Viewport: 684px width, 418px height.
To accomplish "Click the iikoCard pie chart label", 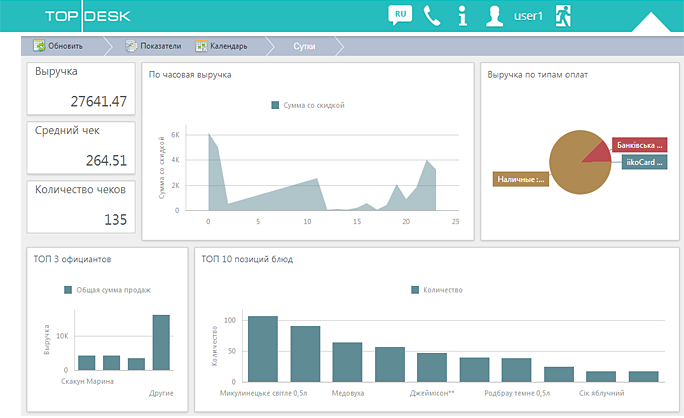I will pos(644,162).
